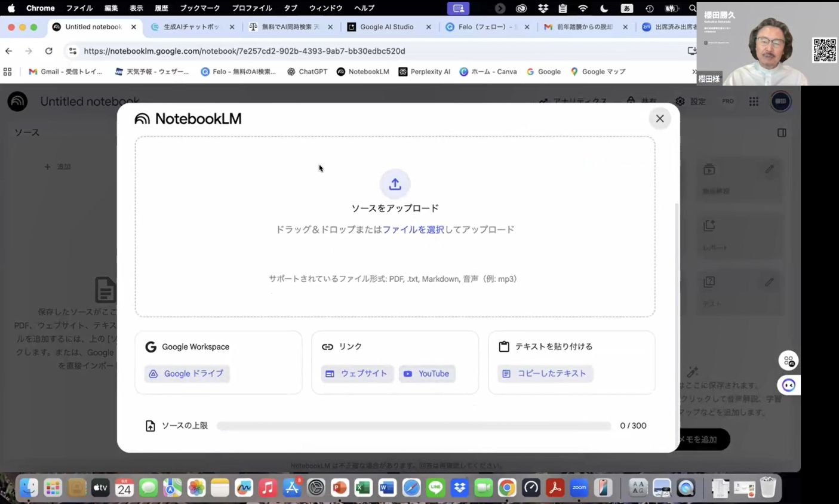Launch Microsoft Excel from the Dock
The width and height of the screenshot is (839, 504).
point(363,488)
